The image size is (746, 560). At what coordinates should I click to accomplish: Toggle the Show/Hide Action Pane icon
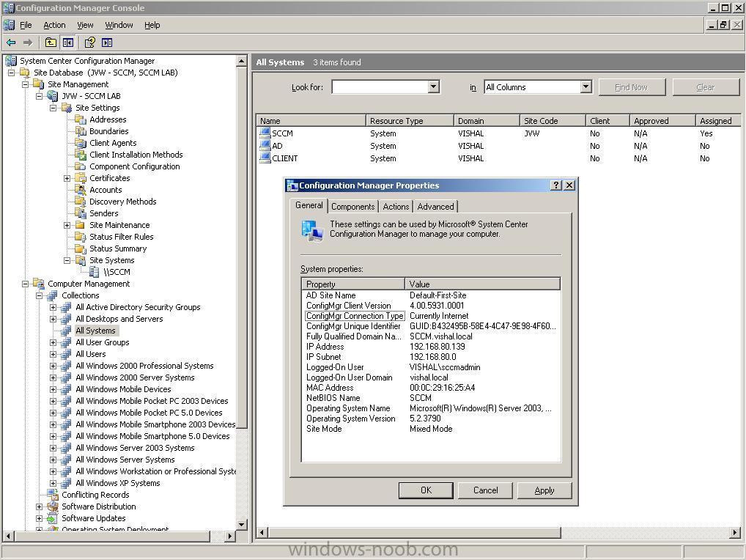pos(107,43)
